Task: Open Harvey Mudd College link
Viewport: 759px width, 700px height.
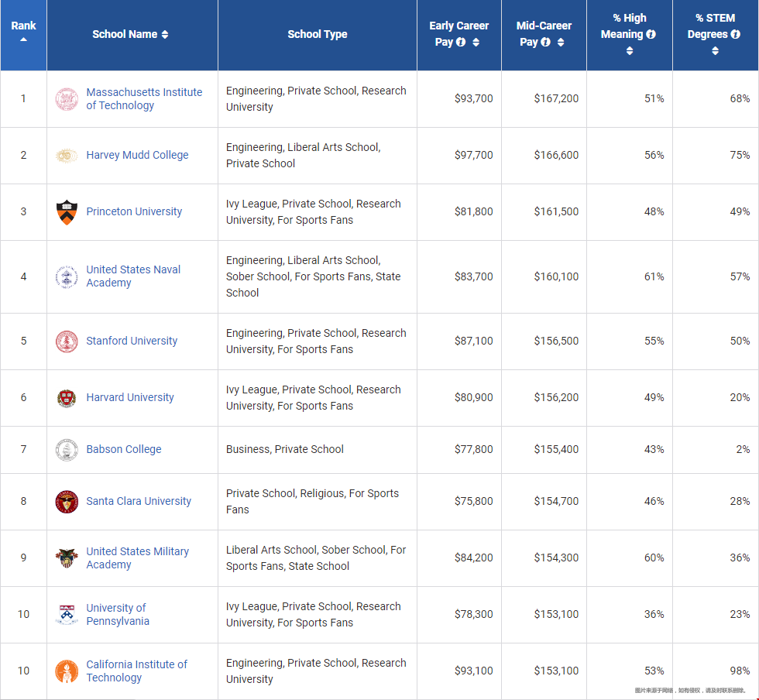Action: (138, 155)
